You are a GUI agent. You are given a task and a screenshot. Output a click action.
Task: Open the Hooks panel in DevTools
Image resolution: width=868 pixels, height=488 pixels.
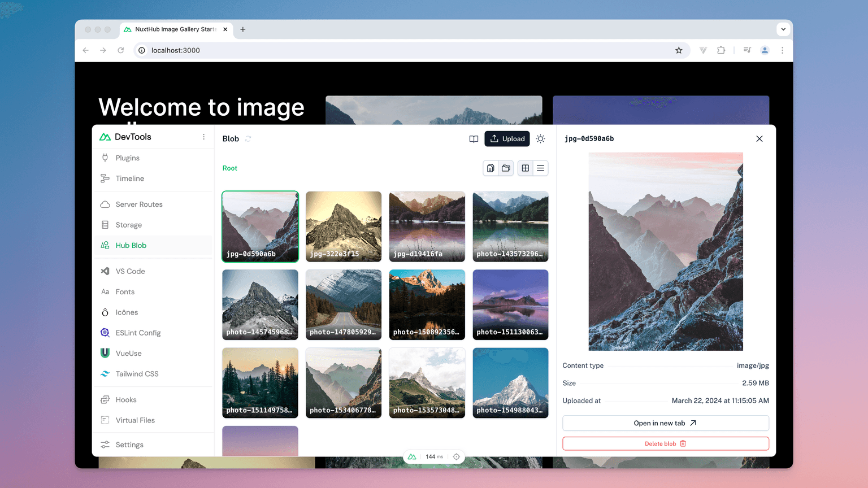pos(127,399)
